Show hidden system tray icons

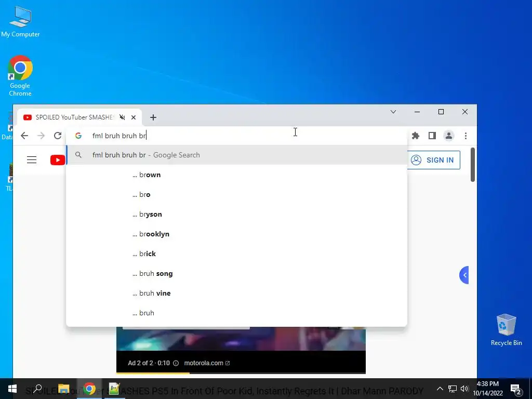point(440,389)
